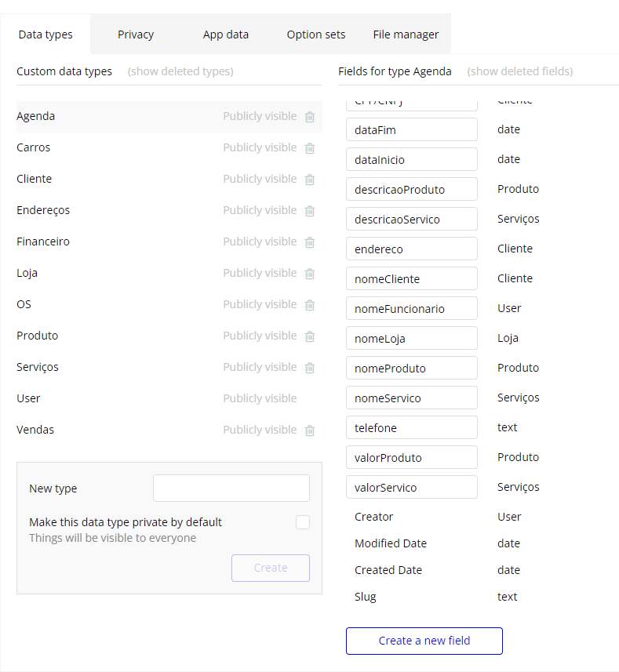The height and width of the screenshot is (672, 619).
Task: Delete the OS data type
Action: pyautogui.click(x=310, y=305)
